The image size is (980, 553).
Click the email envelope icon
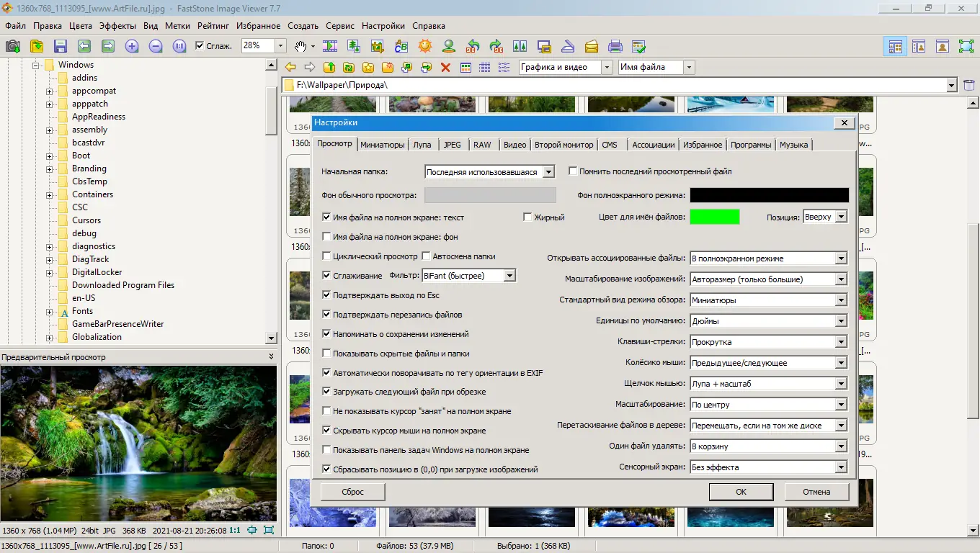point(592,46)
